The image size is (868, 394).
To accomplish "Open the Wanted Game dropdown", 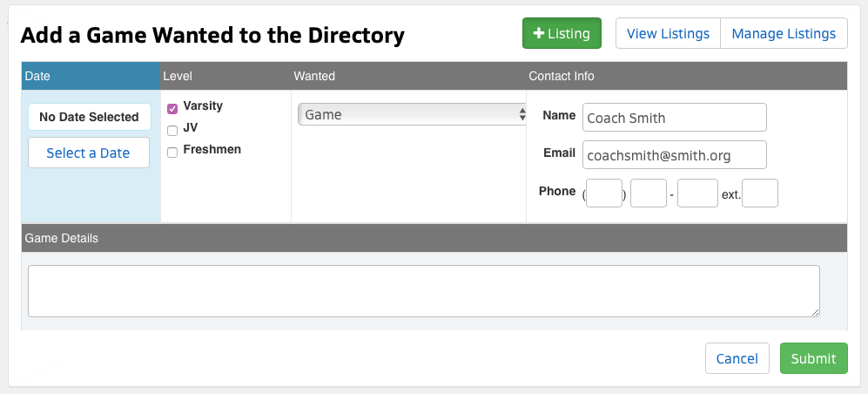I will click(x=412, y=115).
